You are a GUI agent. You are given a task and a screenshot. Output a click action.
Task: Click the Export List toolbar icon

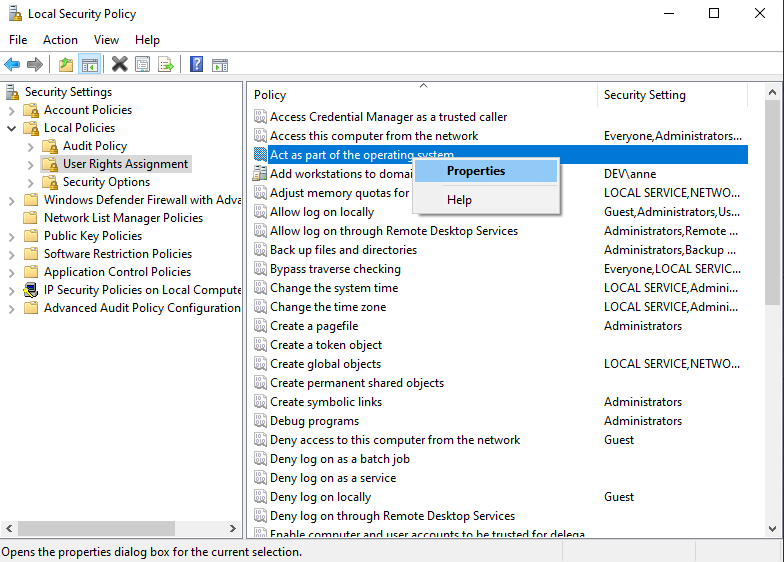166,65
